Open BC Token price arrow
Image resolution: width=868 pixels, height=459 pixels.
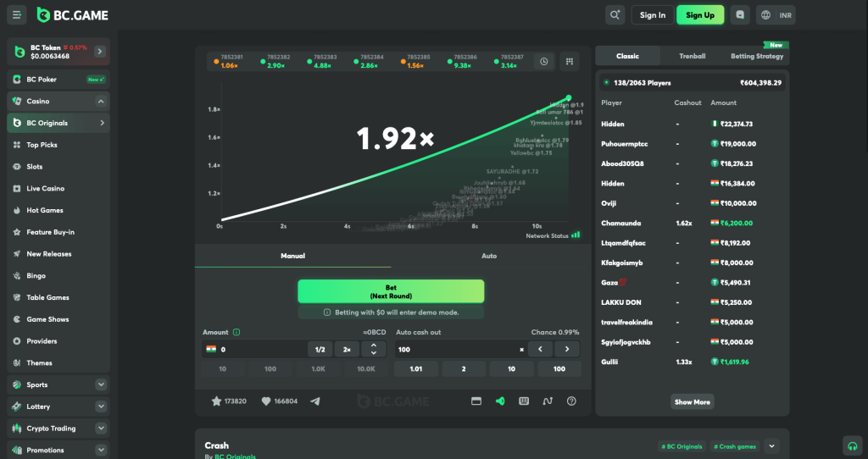100,52
